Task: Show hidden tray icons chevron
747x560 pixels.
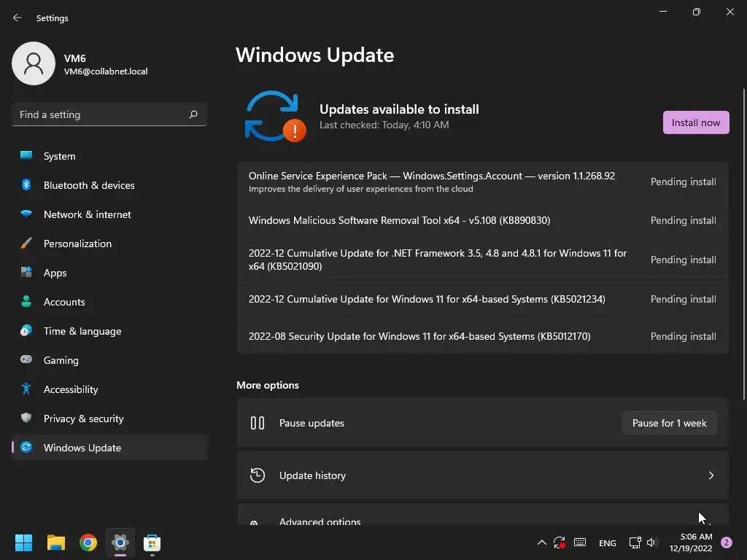Action: coord(542,542)
